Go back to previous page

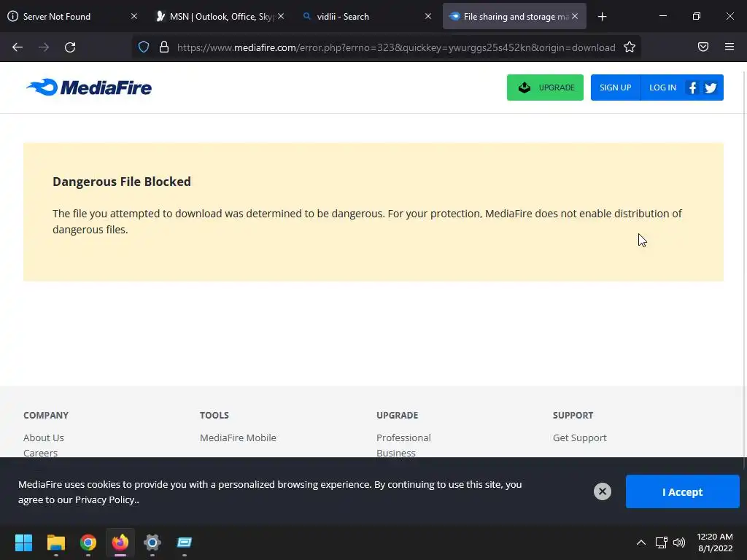pos(18,47)
